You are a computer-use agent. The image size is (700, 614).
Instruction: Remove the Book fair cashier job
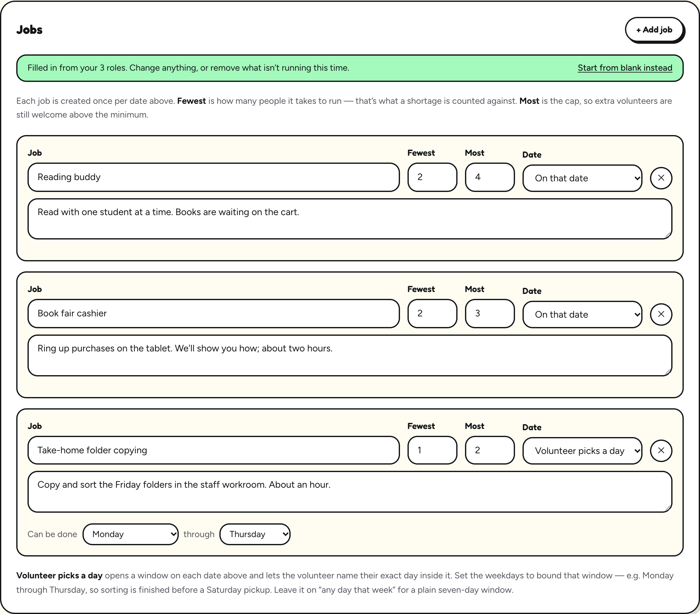661,314
